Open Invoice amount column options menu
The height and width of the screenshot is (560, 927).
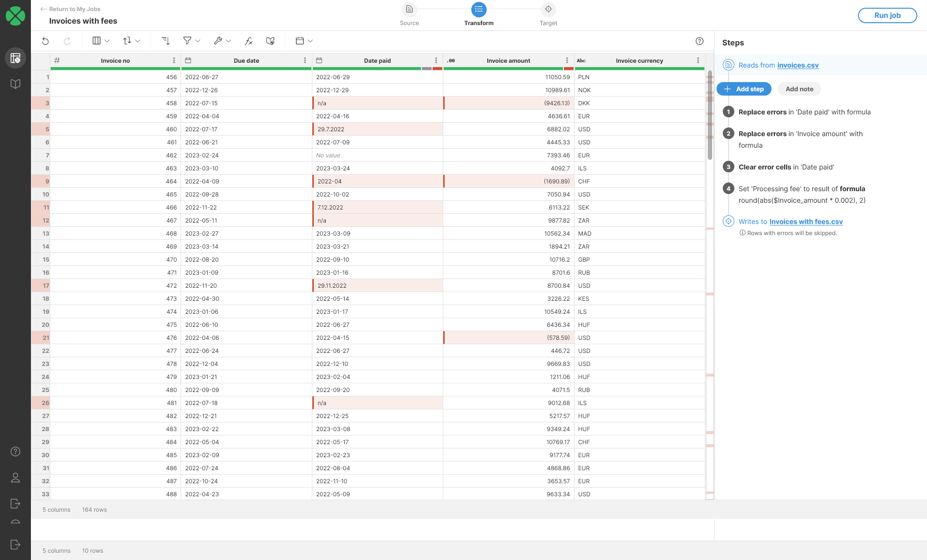(x=567, y=60)
